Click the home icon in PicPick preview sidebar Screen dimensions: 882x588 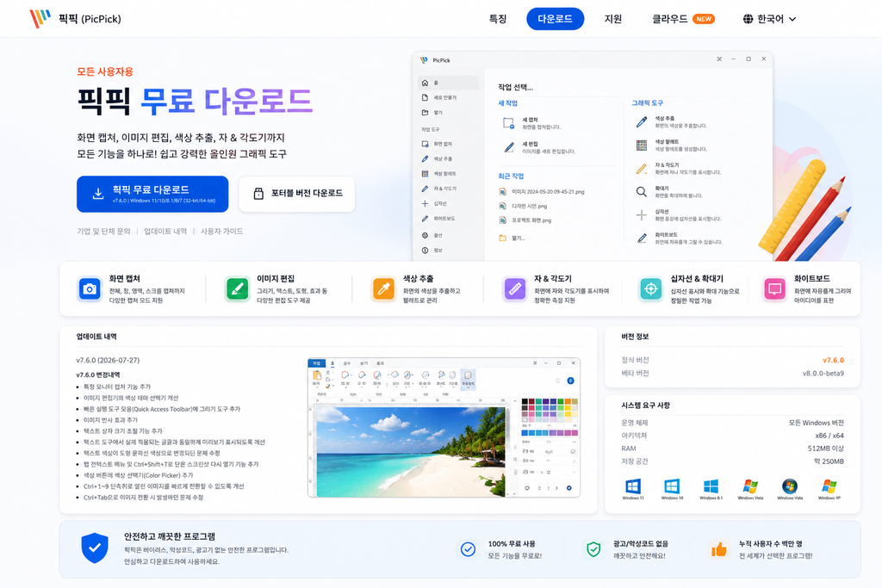coord(425,83)
